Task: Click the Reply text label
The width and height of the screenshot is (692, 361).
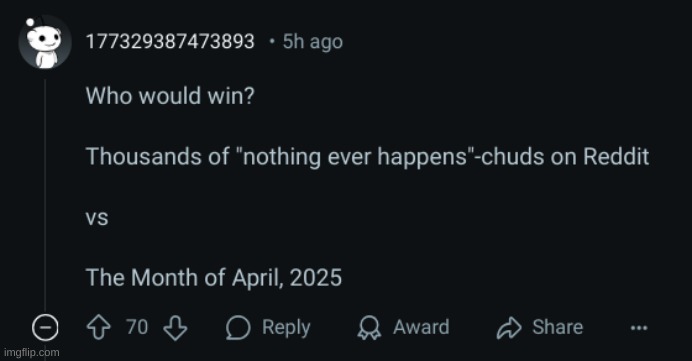Action: pyautogui.click(x=286, y=328)
